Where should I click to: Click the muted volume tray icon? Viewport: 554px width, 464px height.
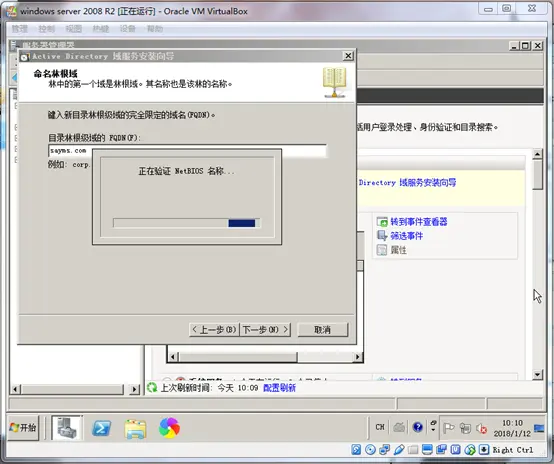tap(481, 428)
